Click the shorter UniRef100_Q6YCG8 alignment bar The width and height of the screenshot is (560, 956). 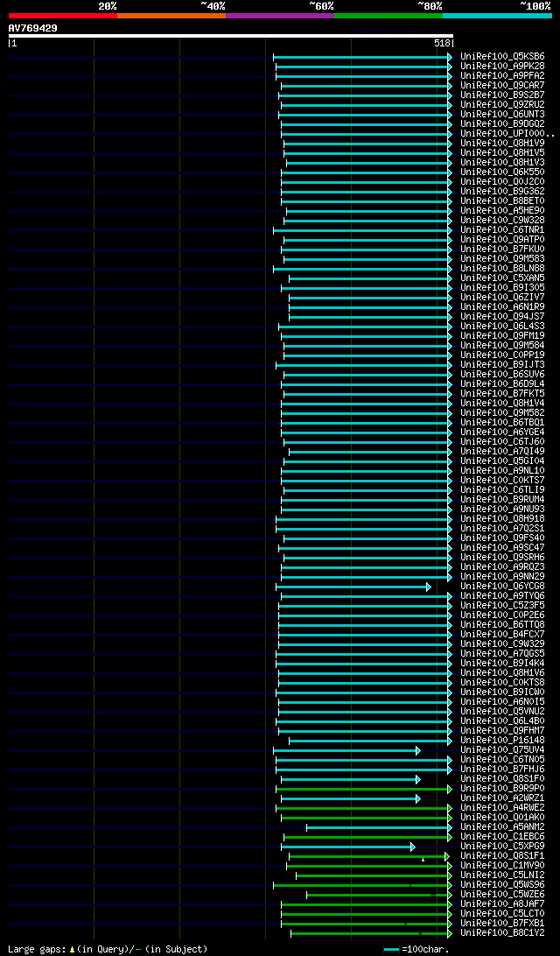tap(353, 587)
